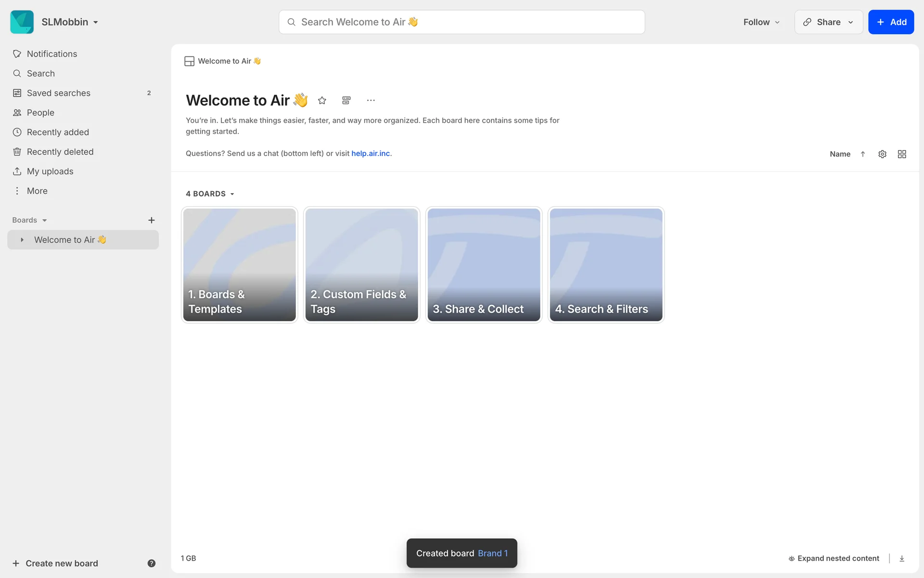This screenshot has height=578, width=924.
Task: Expand Welcome to Air tree item
Action: (x=22, y=240)
